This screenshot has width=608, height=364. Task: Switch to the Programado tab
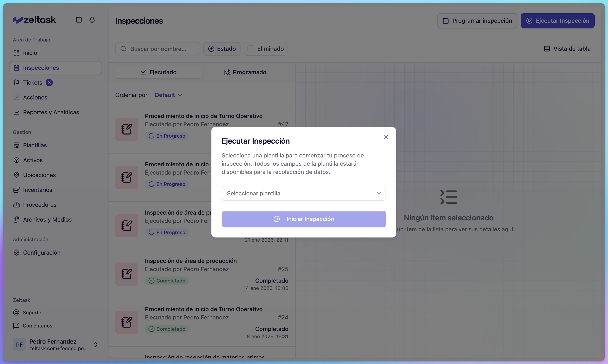tap(245, 72)
